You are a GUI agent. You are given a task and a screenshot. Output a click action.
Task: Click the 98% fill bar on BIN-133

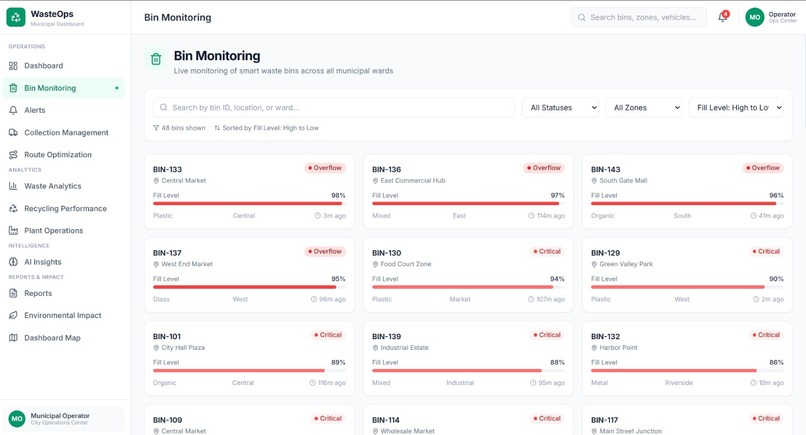(249, 204)
